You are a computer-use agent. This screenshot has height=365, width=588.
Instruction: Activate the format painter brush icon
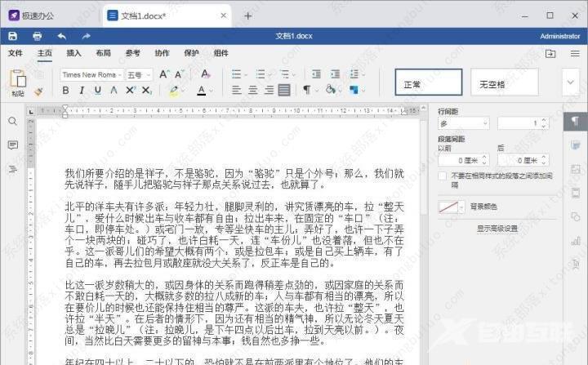pos(38,91)
